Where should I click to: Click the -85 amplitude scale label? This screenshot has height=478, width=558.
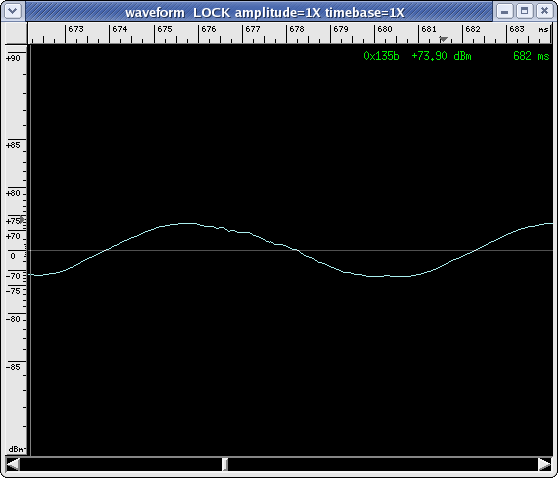(13, 367)
